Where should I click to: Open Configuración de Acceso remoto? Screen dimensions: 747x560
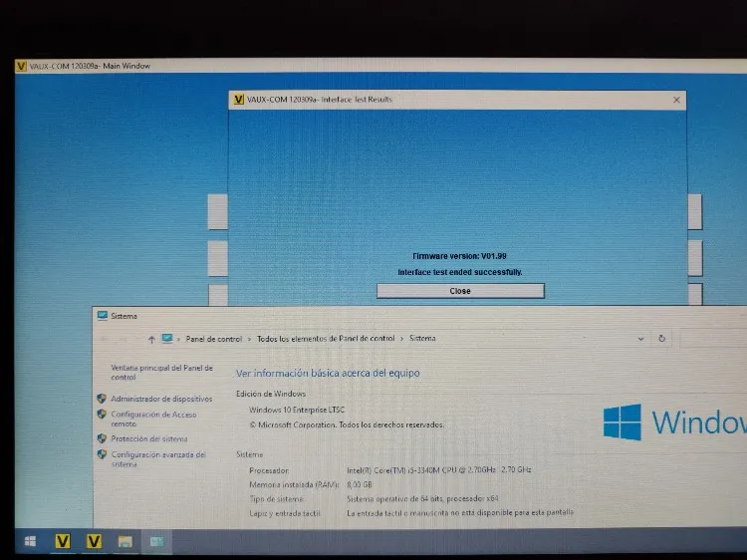[x=153, y=419]
